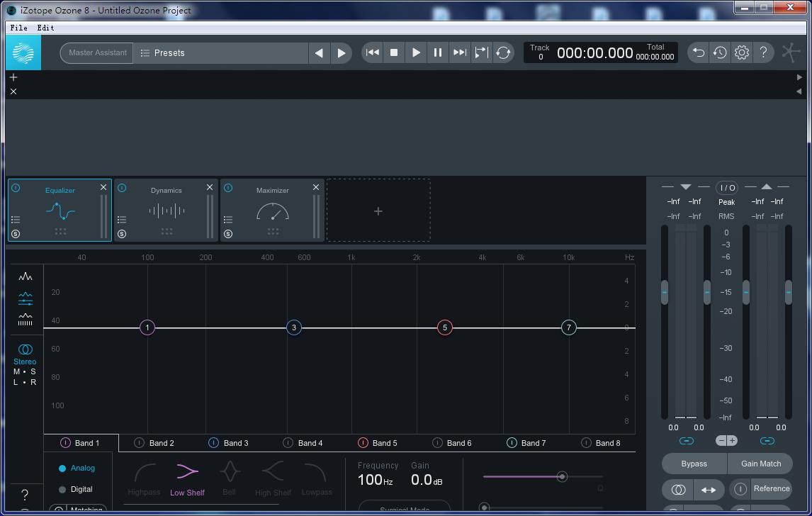Open Dynamics module preset list icon
The image size is (812, 516).
coord(122,220)
